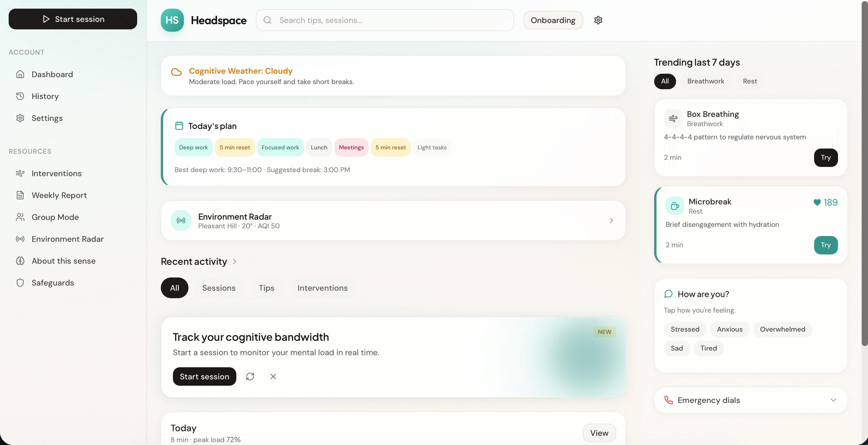
Task: Filter trending by the Breathwork tab
Action: pos(705,81)
